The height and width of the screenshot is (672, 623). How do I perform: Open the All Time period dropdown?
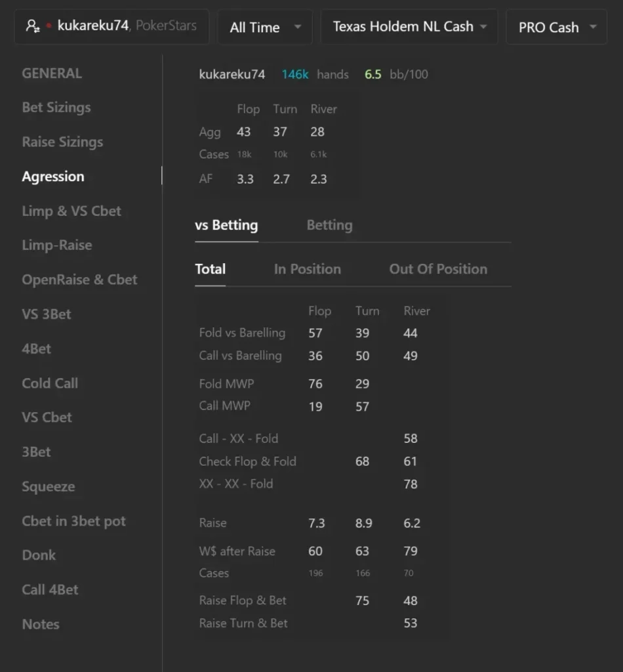click(x=265, y=27)
